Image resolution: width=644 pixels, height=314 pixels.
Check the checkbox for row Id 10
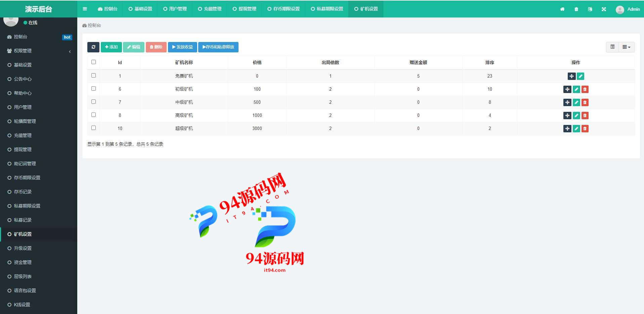pyautogui.click(x=93, y=128)
